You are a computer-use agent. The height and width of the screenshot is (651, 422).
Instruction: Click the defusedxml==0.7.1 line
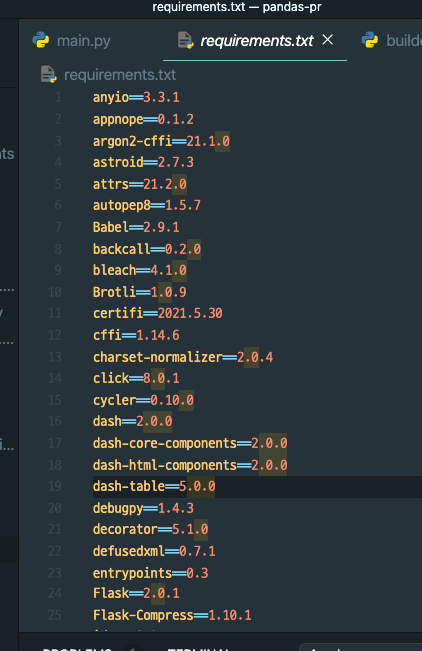(154, 551)
